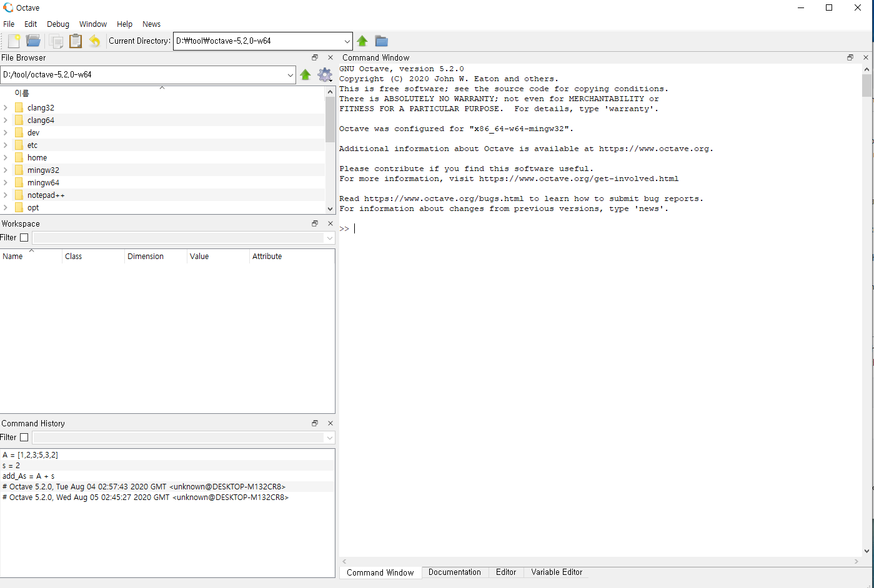The height and width of the screenshot is (588, 874).
Task: Enable the Workspace filter checkbox
Action: coord(24,238)
